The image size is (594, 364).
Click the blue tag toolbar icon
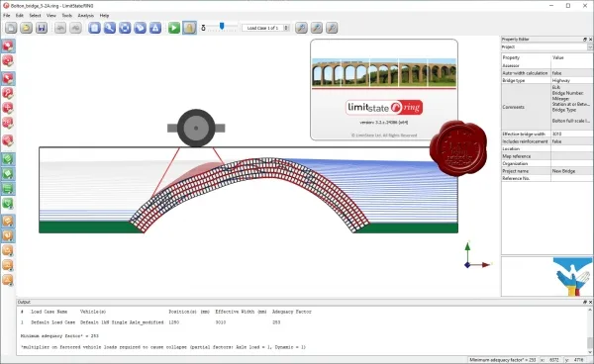click(x=140, y=28)
